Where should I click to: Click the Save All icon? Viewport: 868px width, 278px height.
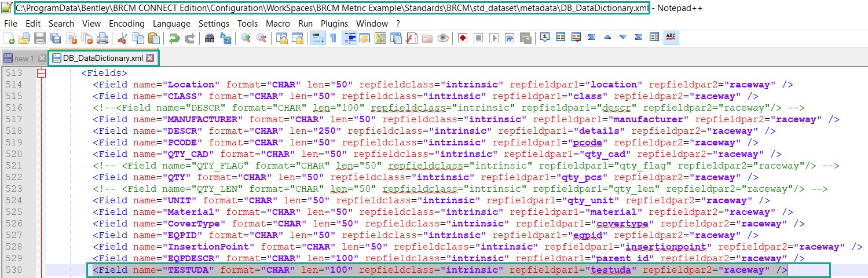(x=56, y=38)
